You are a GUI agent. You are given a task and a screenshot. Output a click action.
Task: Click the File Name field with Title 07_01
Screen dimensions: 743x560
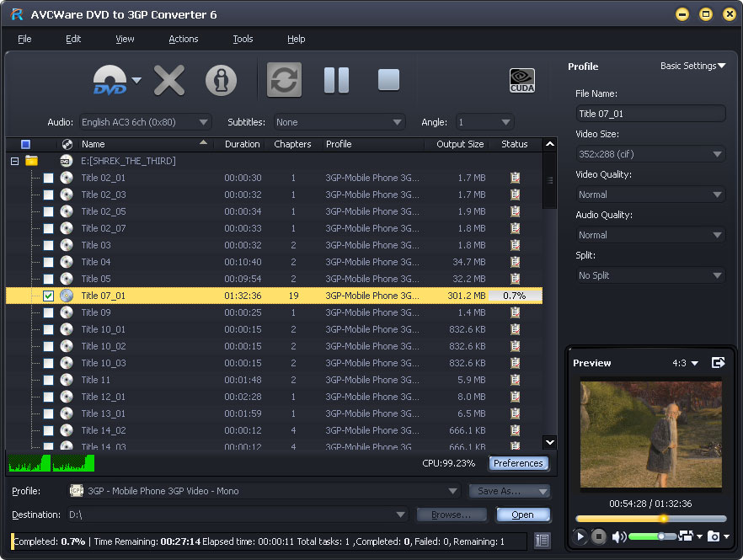[x=650, y=114]
